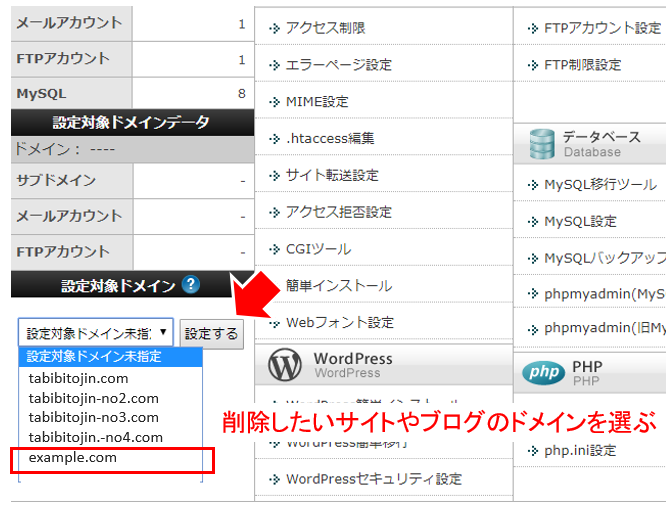Click the PHP logo icon

[x=544, y=373]
